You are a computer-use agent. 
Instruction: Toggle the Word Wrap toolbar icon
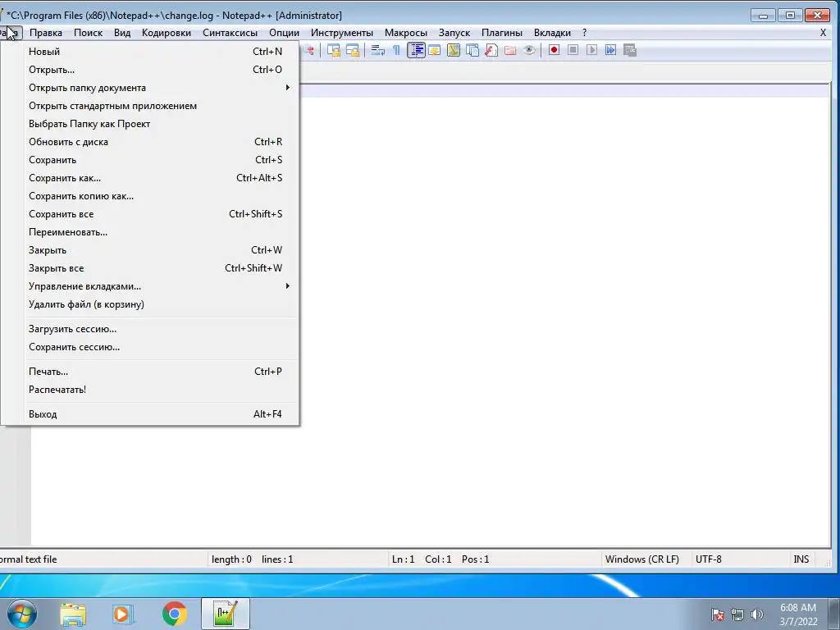[377, 50]
